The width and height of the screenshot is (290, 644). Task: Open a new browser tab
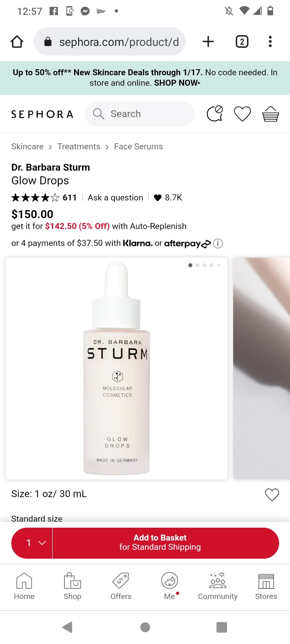(x=208, y=41)
